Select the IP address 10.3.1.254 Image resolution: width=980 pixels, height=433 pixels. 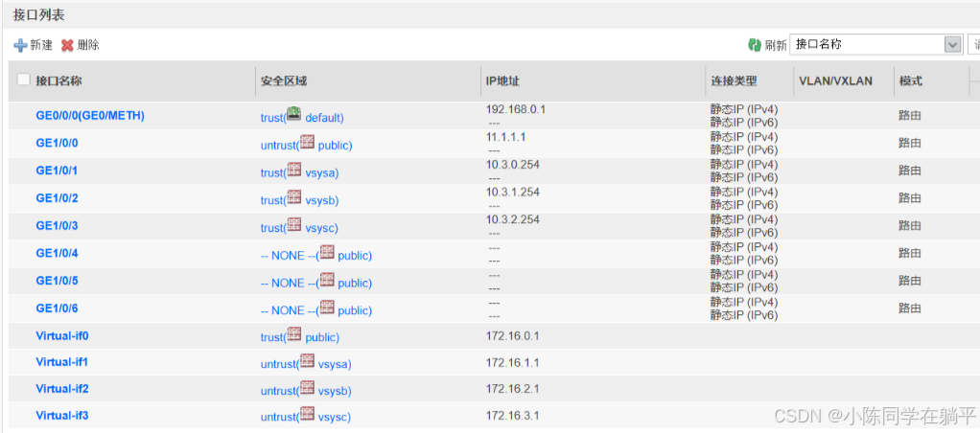pos(512,192)
